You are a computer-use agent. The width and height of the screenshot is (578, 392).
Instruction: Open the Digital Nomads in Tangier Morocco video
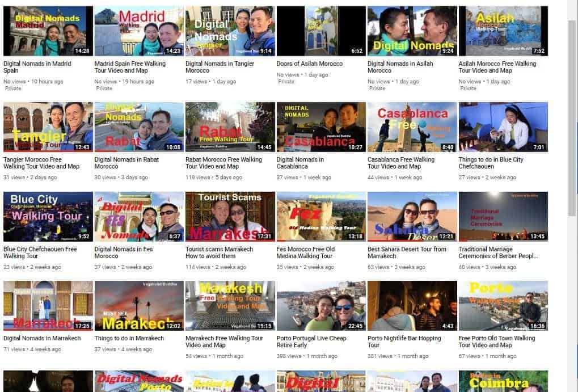[x=230, y=31]
